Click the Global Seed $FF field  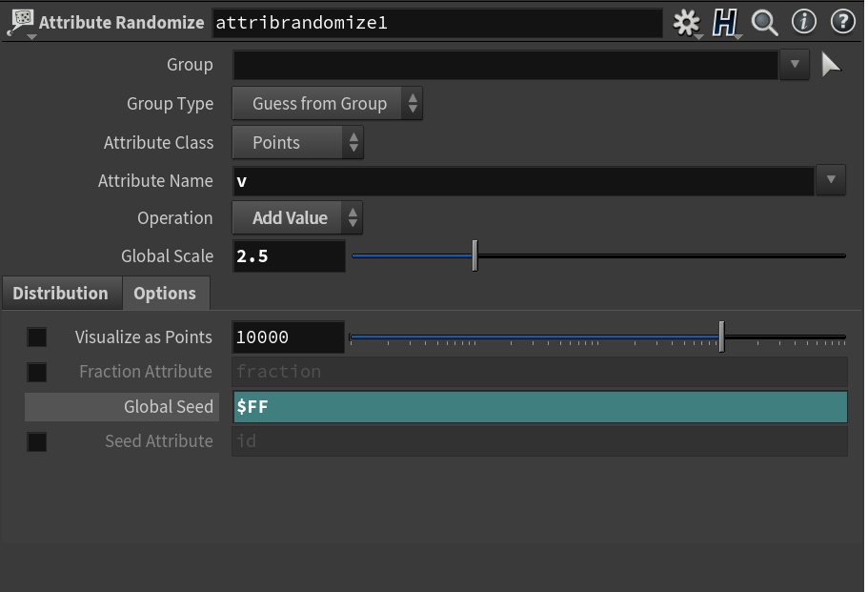tap(540, 407)
